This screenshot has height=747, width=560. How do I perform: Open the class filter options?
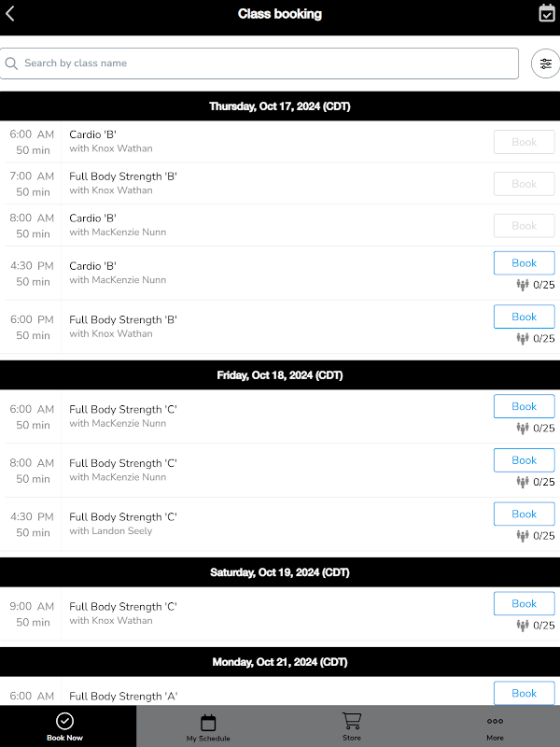point(545,63)
